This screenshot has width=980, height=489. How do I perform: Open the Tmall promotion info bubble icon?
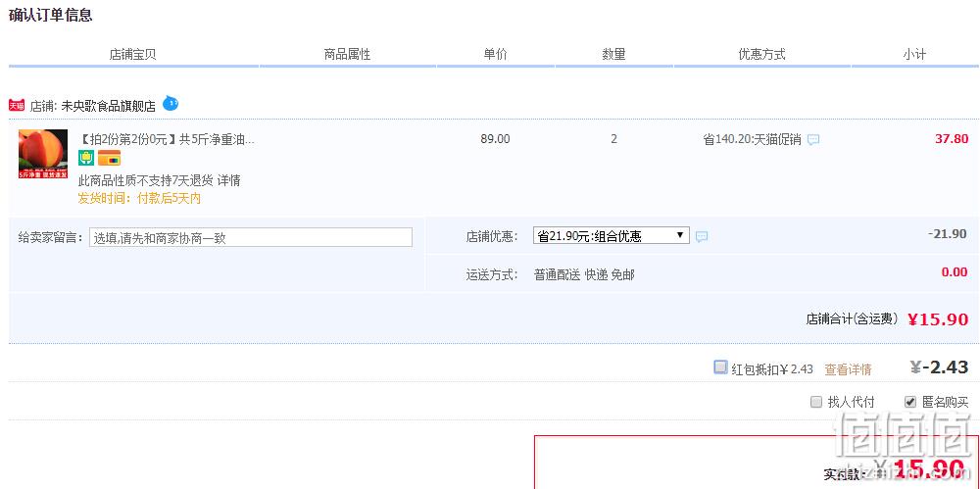coord(813,140)
